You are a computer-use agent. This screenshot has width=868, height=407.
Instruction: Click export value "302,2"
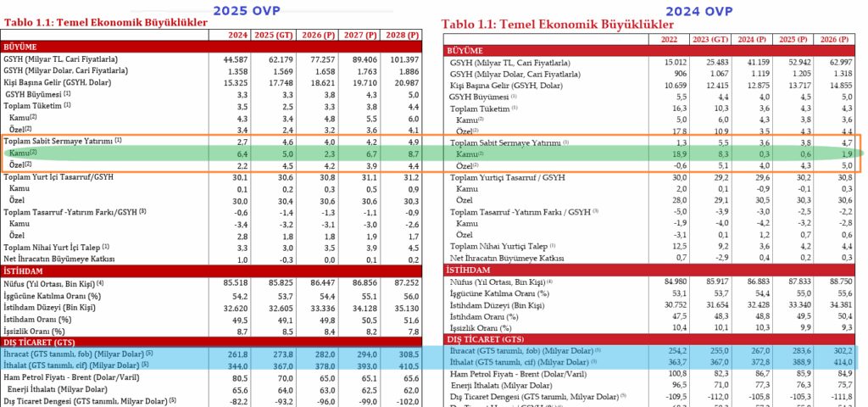coord(845,351)
